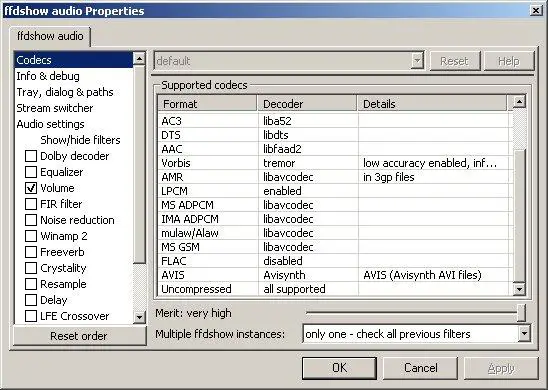This screenshot has height=390, width=548.
Task: Select the MS ADPCM row
Action: tap(335, 205)
